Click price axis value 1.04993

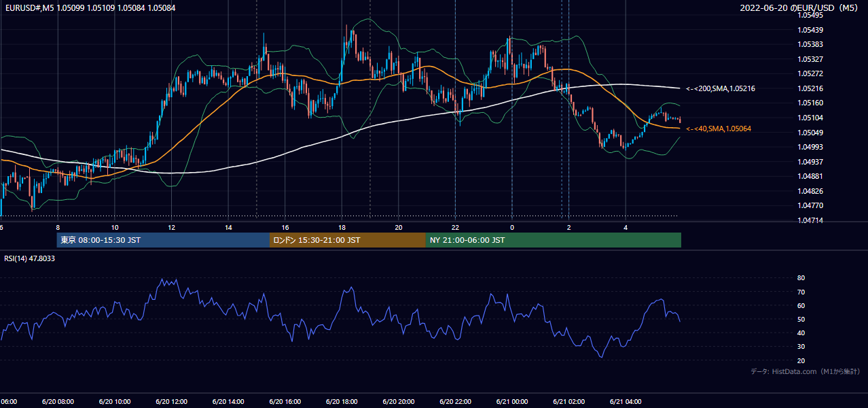pos(810,147)
